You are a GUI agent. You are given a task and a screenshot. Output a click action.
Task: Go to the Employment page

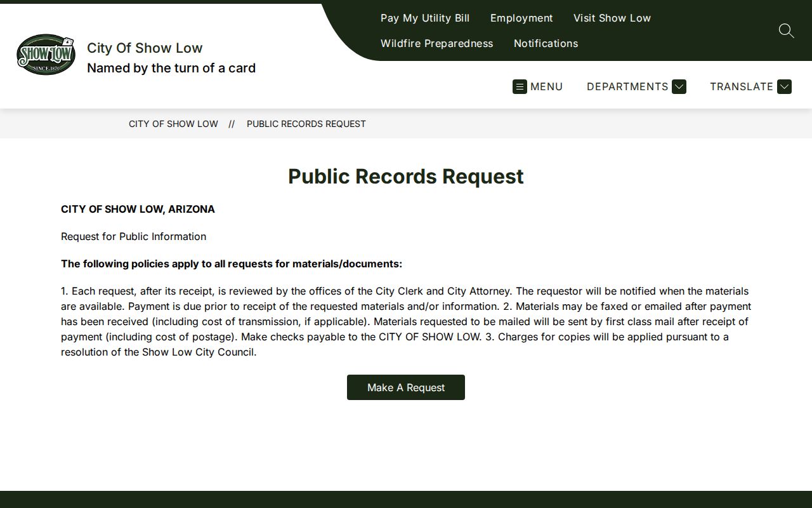(x=521, y=18)
